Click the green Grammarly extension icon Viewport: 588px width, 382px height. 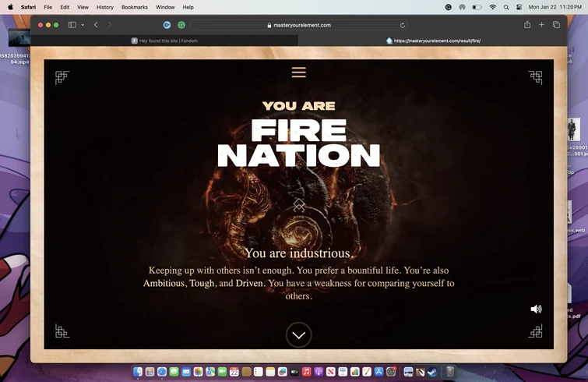[x=181, y=25]
